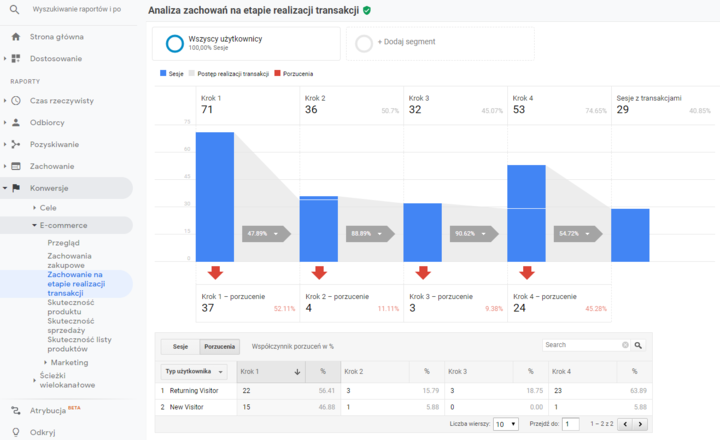Viewport: 720px width, 440px height.
Task: Click the table search magnifier button
Action: point(638,345)
